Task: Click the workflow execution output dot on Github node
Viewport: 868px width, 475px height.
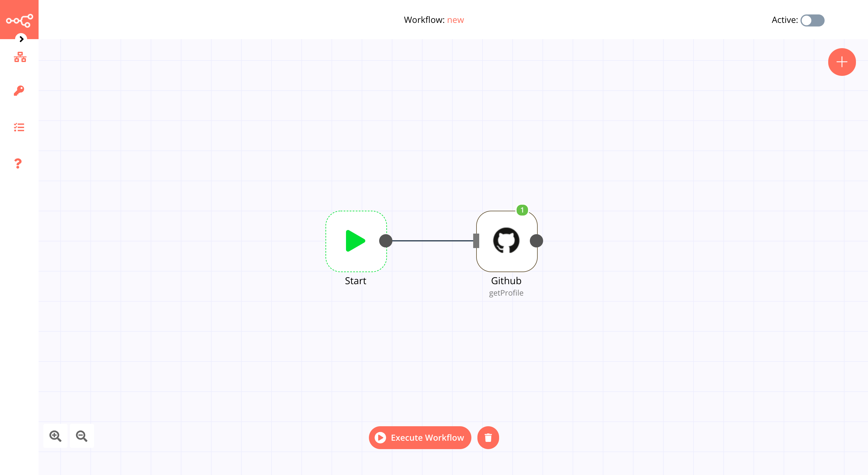Action: coord(536,241)
